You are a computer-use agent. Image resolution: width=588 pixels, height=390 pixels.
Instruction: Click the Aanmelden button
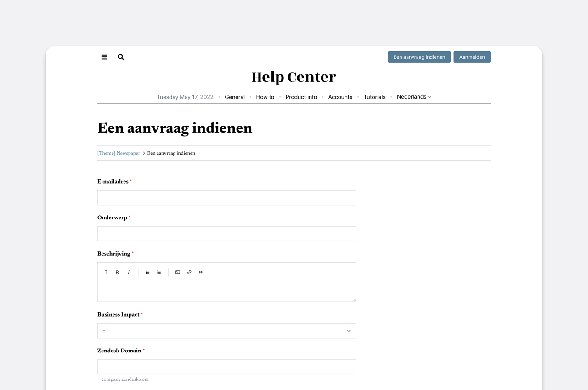(472, 57)
